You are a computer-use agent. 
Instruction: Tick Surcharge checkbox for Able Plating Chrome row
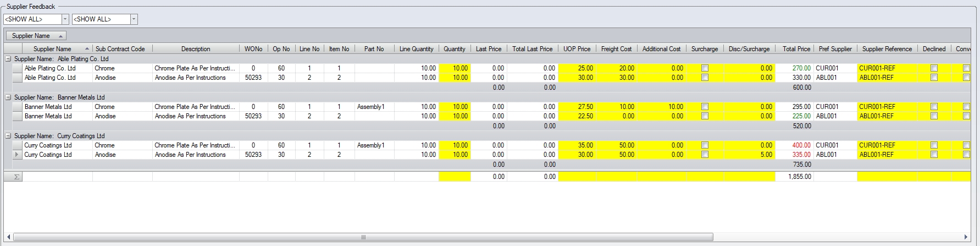tap(705, 68)
